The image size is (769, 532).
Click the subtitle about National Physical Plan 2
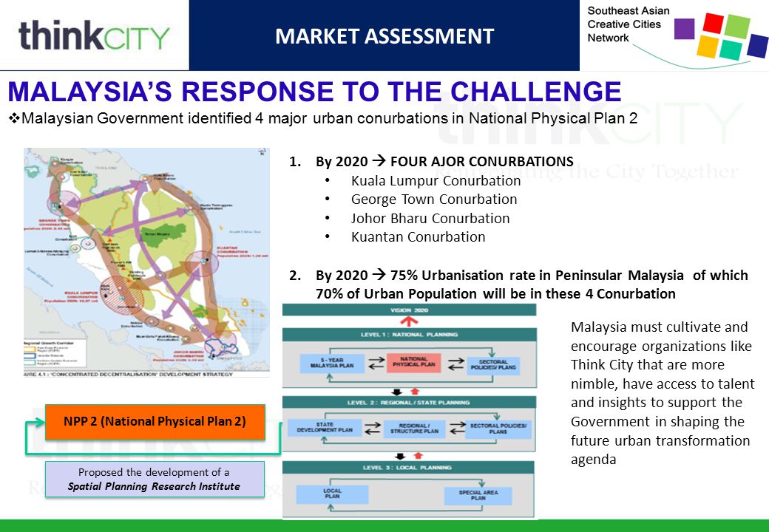coord(322,118)
